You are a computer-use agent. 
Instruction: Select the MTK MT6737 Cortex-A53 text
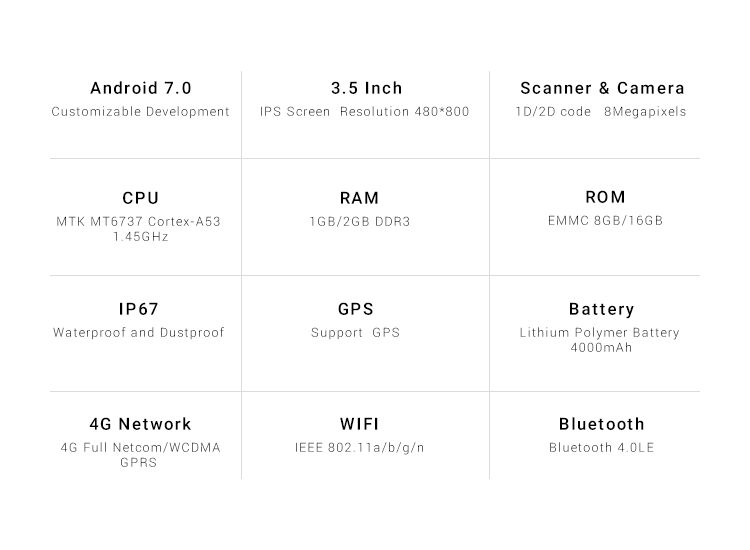138,221
